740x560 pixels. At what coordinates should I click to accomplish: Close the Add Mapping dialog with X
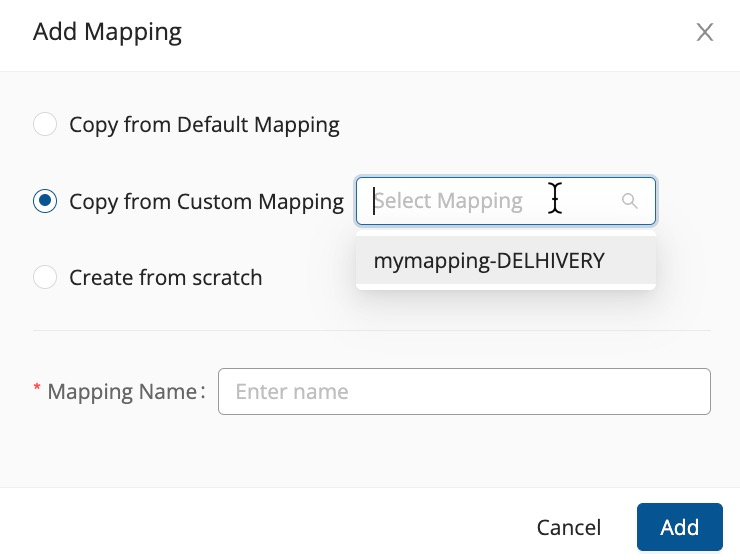(705, 32)
